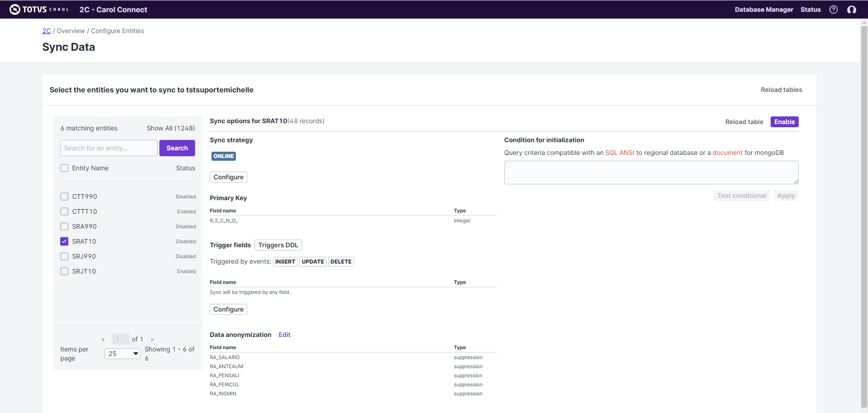Click the RA_INSMIN field row
868x413 pixels.
[x=353, y=394]
